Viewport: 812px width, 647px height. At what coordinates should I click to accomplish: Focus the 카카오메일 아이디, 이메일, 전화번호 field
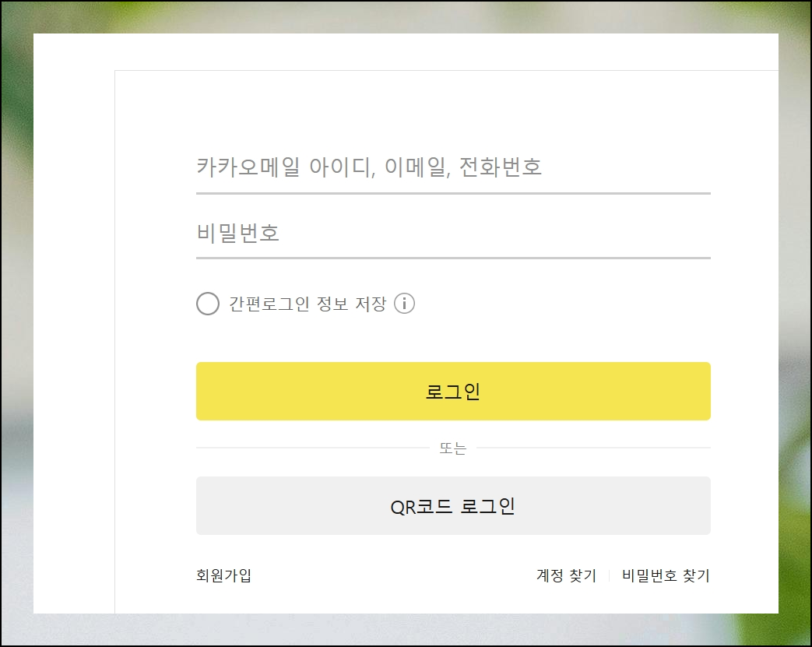453,167
